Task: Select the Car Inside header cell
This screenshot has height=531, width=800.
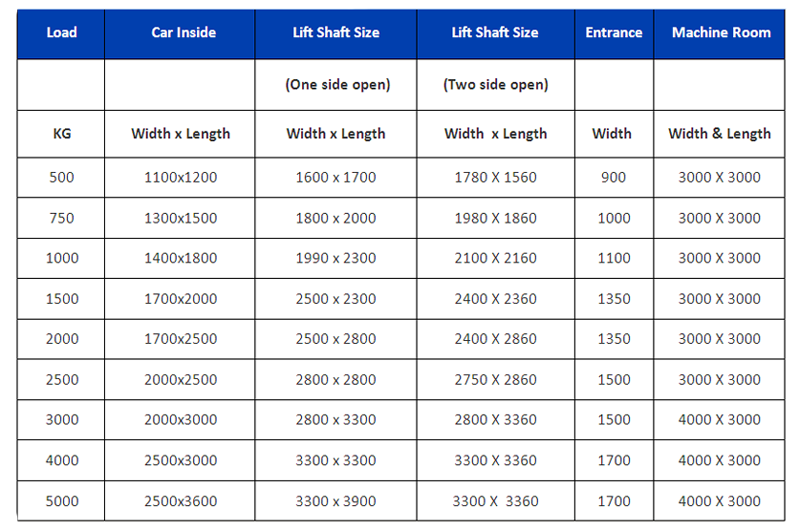Action: click(x=180, y=33)
